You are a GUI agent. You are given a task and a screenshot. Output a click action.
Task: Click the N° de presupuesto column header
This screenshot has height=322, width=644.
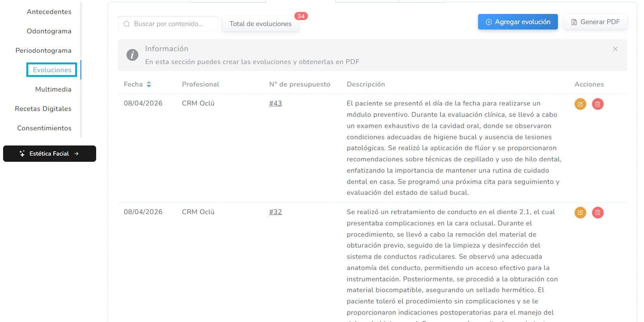[300, 84]
